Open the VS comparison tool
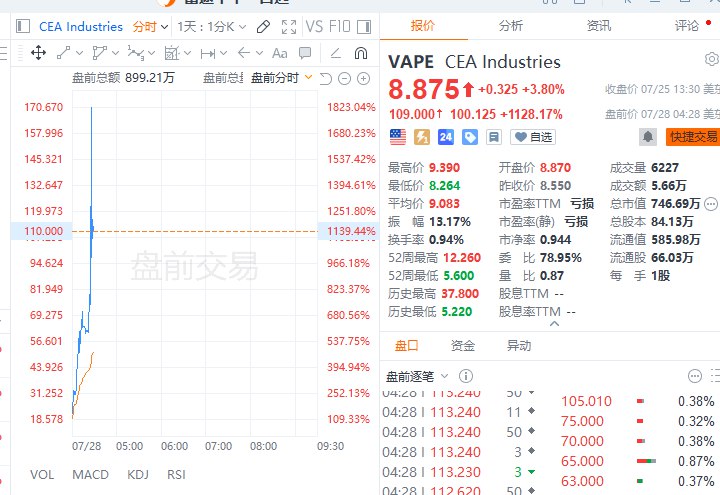720x495 pixels. coord(314,26)
